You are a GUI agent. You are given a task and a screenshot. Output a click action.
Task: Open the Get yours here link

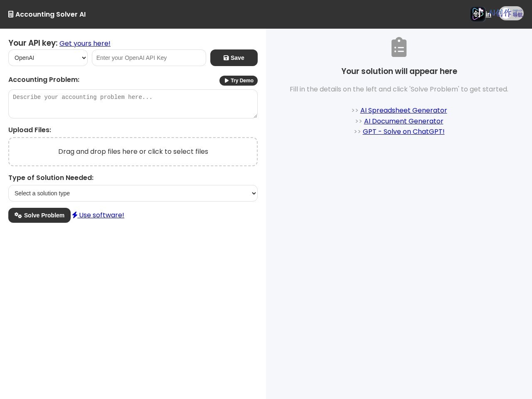pos(85,43)
